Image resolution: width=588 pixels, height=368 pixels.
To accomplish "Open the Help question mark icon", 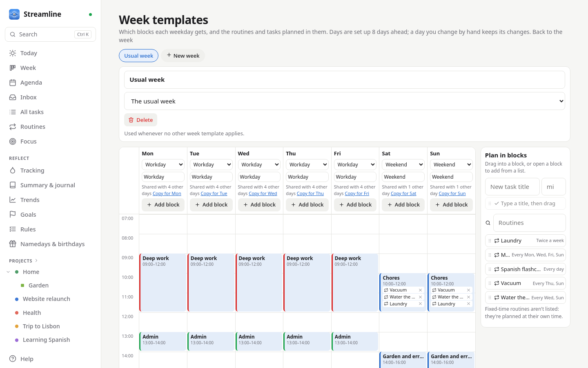I will [13, 359].
